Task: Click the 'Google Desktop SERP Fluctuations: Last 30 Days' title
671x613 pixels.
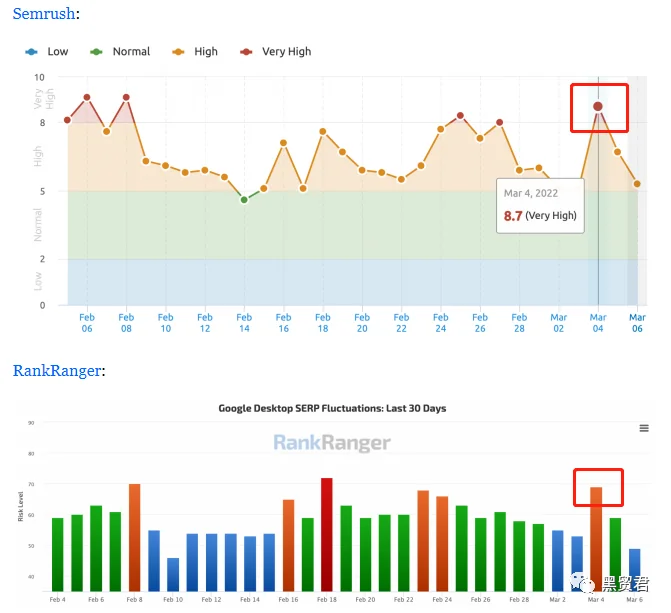Action: point(332,408)
